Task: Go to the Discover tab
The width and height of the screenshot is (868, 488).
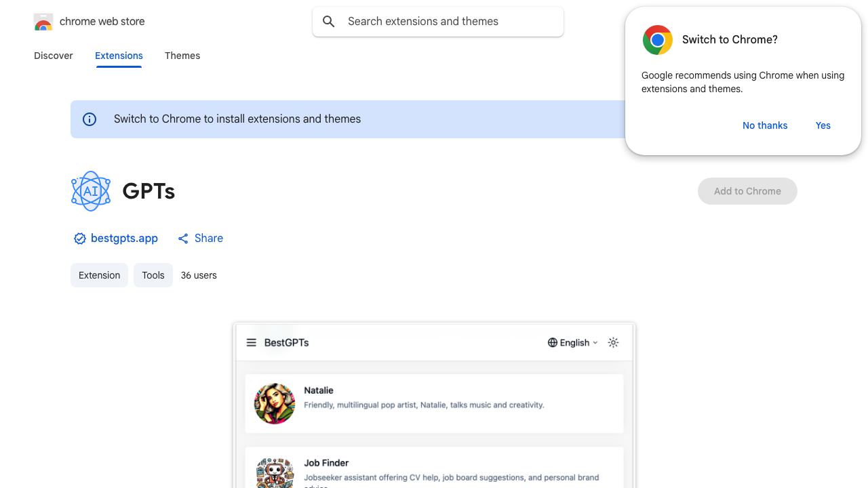Action: click(x=54, y=56)
